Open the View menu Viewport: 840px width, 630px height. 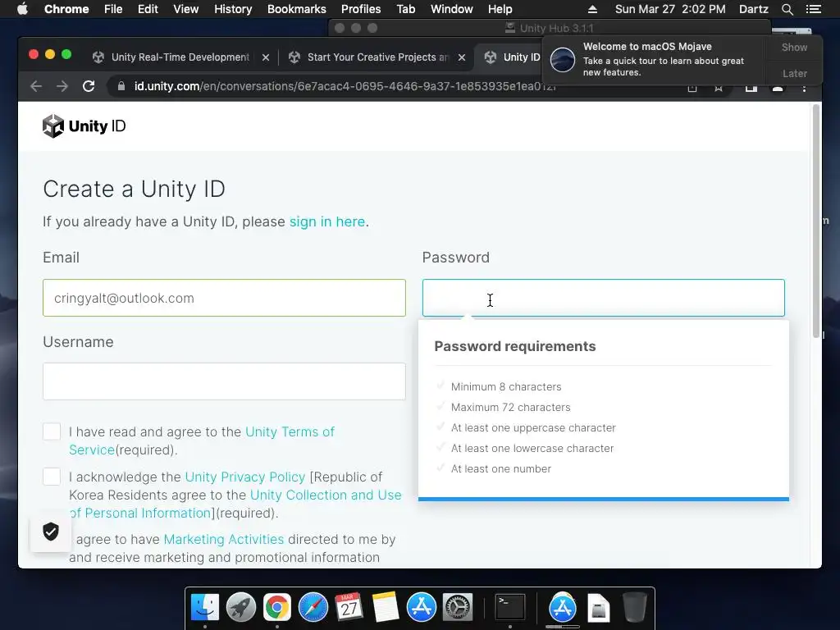[186, 9]
